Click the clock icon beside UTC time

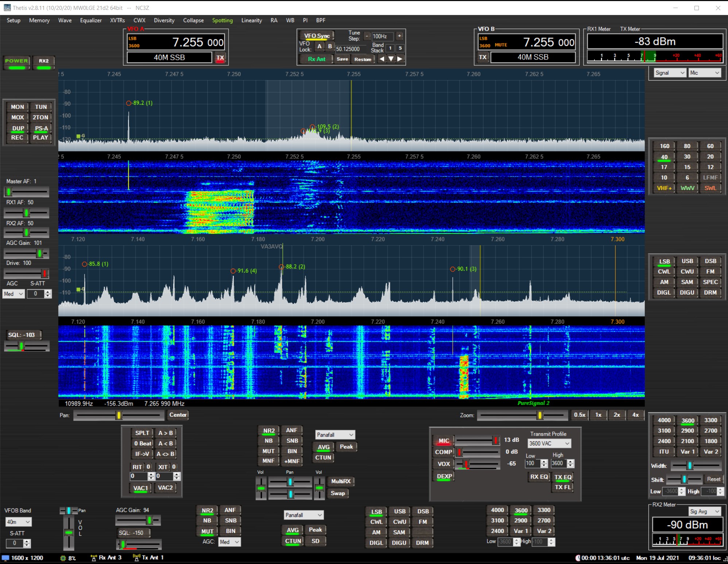577,558
